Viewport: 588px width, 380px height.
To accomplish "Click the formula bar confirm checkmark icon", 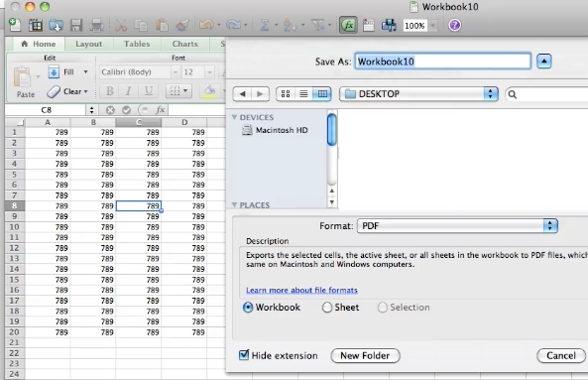I will pyautogui.click(x=126, y=110).
